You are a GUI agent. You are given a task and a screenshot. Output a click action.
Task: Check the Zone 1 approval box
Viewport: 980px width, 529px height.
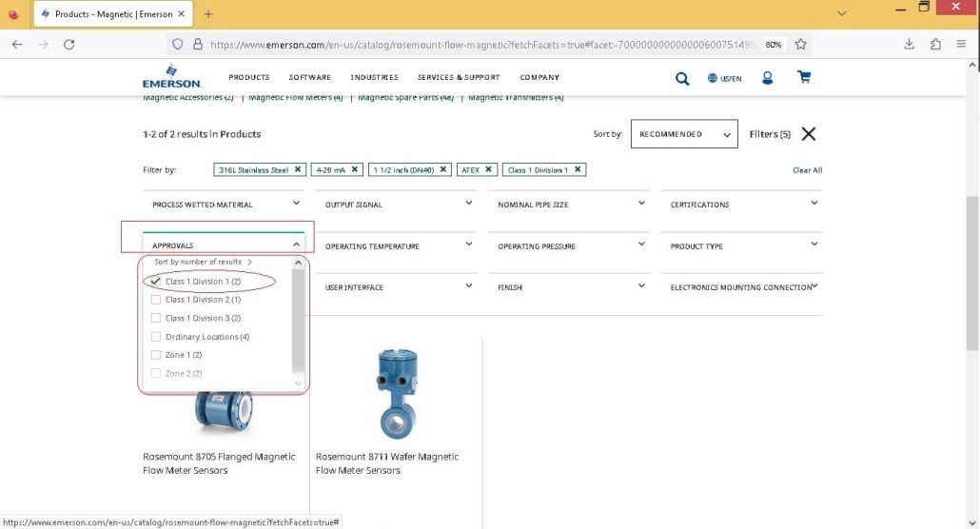point(156,355)
